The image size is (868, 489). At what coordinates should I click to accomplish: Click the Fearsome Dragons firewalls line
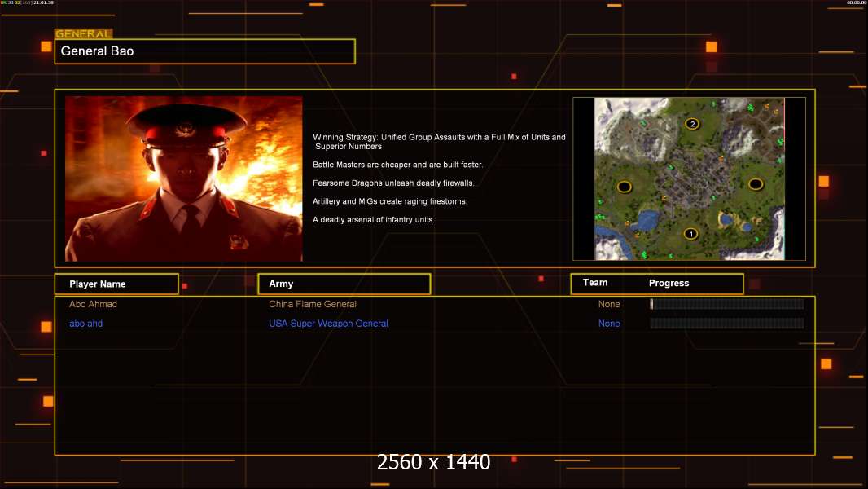[393, 183]
